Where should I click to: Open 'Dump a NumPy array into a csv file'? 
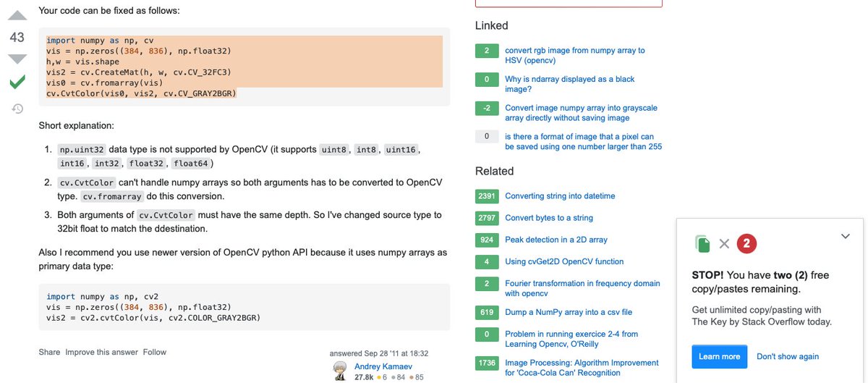click(x=569, y=312)
